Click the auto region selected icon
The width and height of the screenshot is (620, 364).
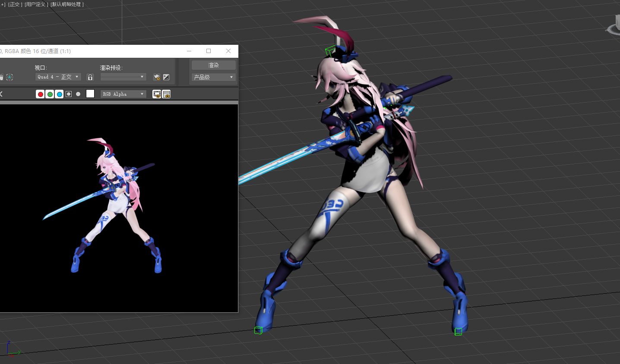click(9, 77)
